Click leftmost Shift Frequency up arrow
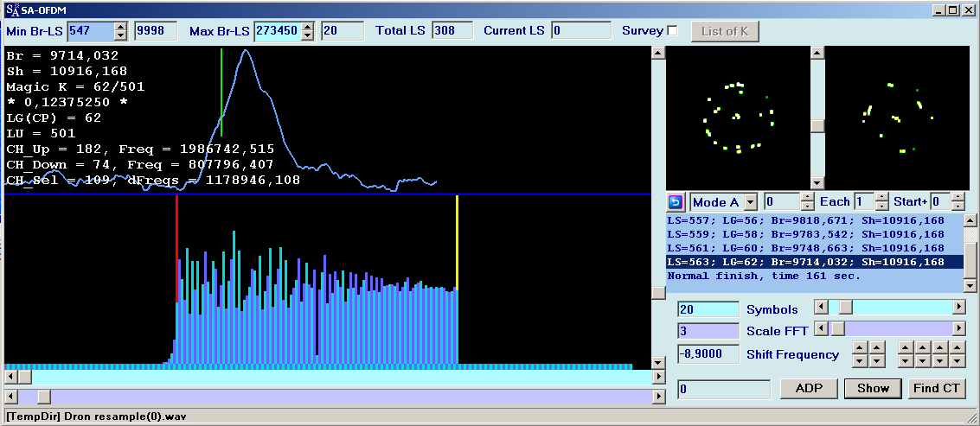Viewport: 980px width, 426px height. (860, 348)
